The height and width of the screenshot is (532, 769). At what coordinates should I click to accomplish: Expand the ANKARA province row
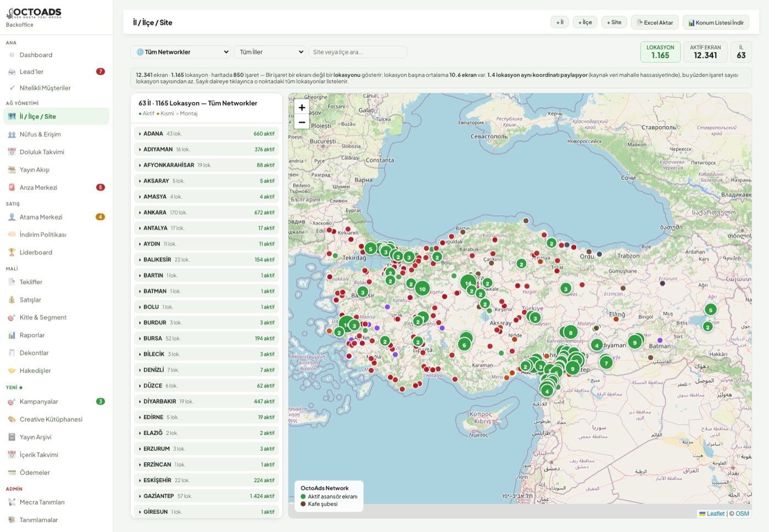(x=207, y=212)
